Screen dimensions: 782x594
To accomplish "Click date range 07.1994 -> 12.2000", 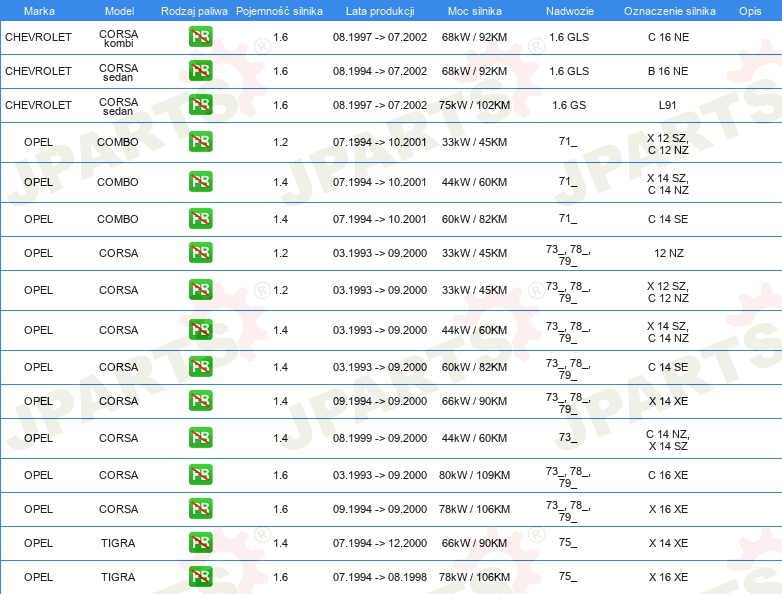I will (x=380, y=543).
